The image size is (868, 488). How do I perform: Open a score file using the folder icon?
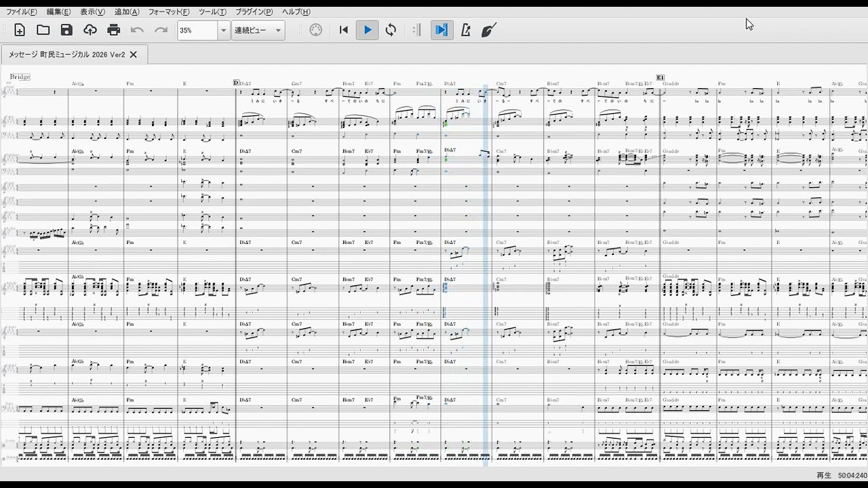[x=43, y=30]
